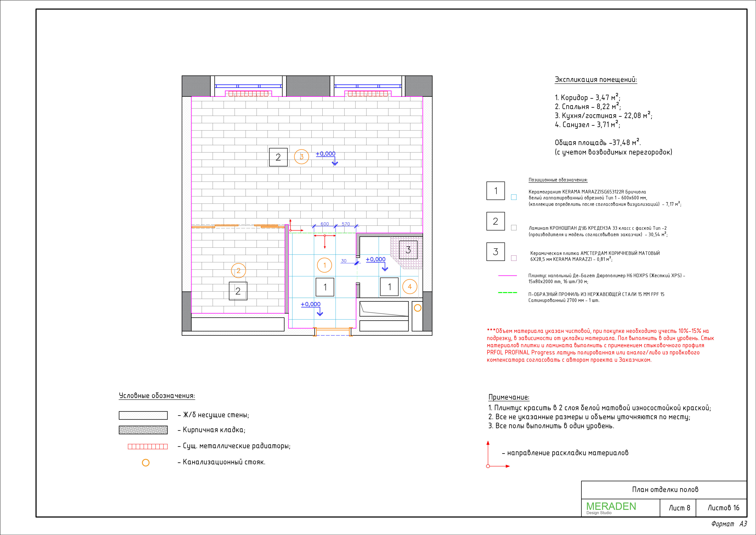Select the gray swatch beside Ламинат description

[514, 227]
